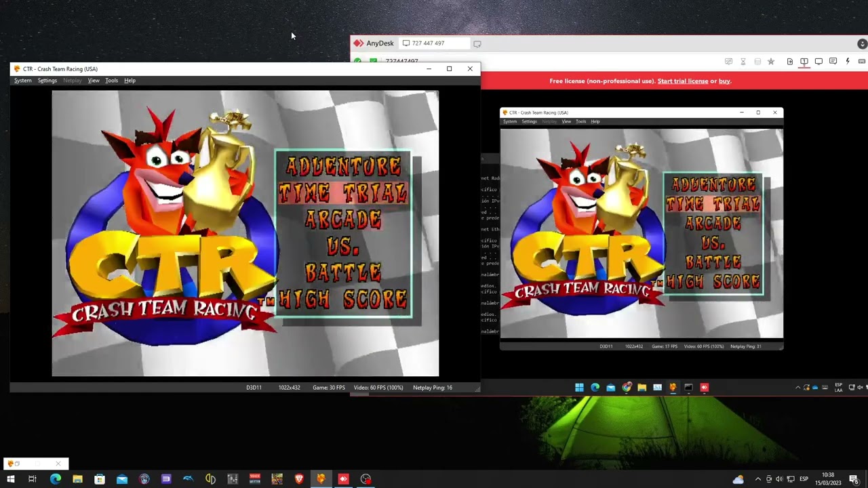Open terminal window on the remote taskbar
The width and height of the screenshot is (868, 488).
(688, 388)
